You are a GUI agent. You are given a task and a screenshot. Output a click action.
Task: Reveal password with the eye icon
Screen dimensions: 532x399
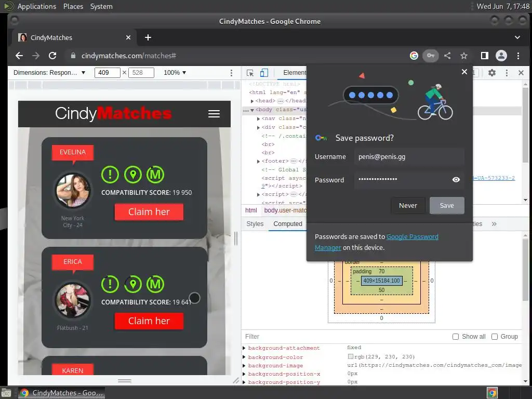click(456, 179)
